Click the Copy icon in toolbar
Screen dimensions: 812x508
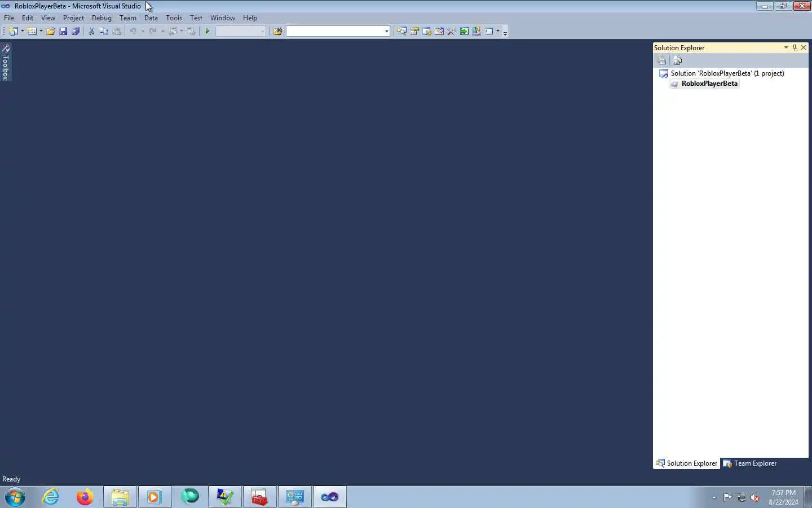(104, 31)
